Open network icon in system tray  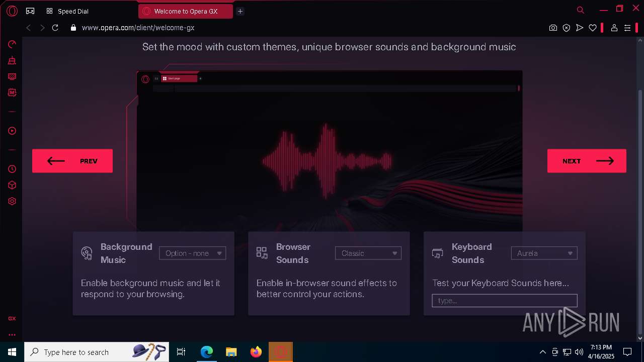[x=567, y=352]
